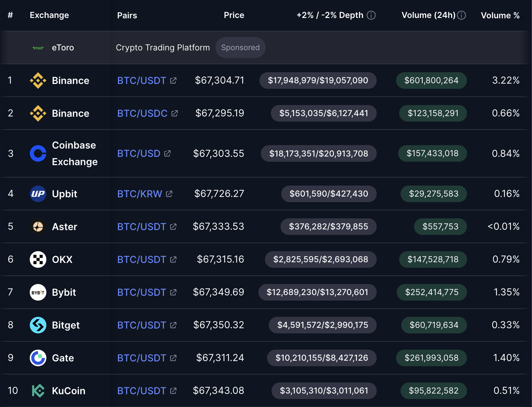
Task: Click Binance's $601,800,264 volume badge
Action: pyautogui.click(x=431, y=81)
